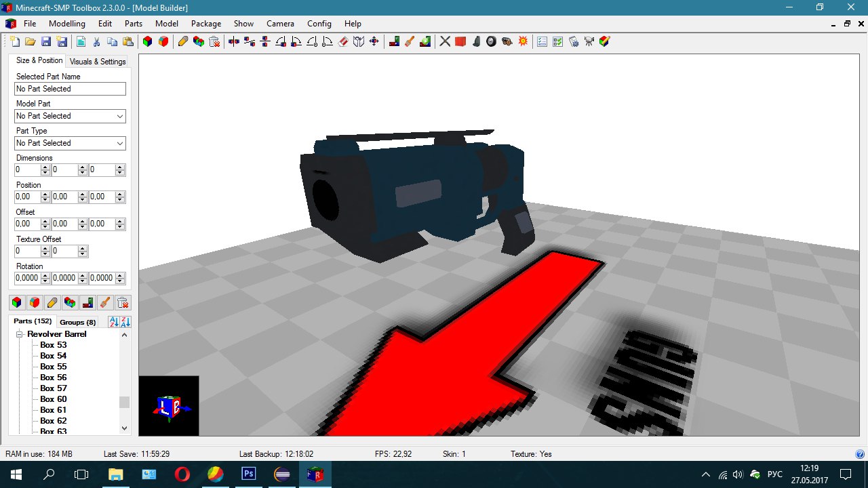The height and width of the screenshot is (488, 868).
Task: Collapse the Revolver Barrel tree node
Action: 20,334
